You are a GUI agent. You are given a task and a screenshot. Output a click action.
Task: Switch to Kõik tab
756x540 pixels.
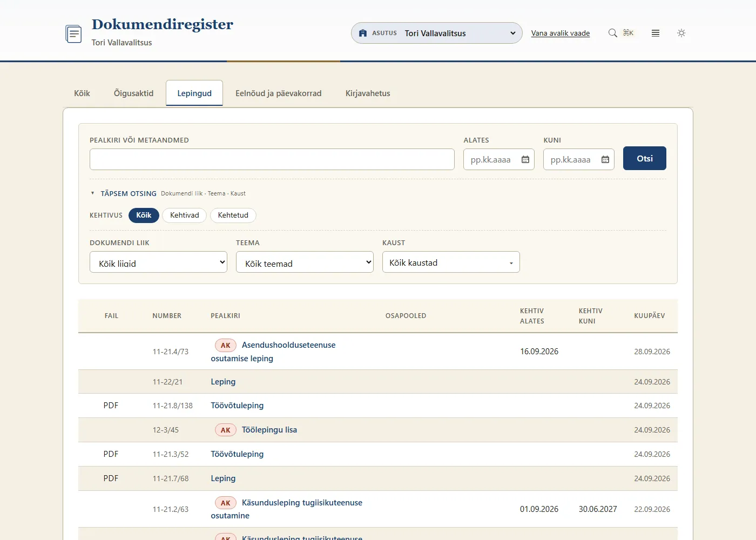point(82,93)
